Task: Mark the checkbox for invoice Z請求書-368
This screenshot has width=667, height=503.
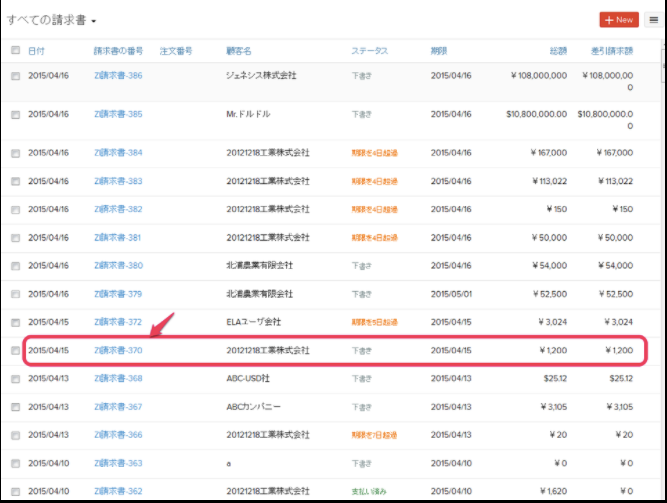Action: [x=15, y=379]
